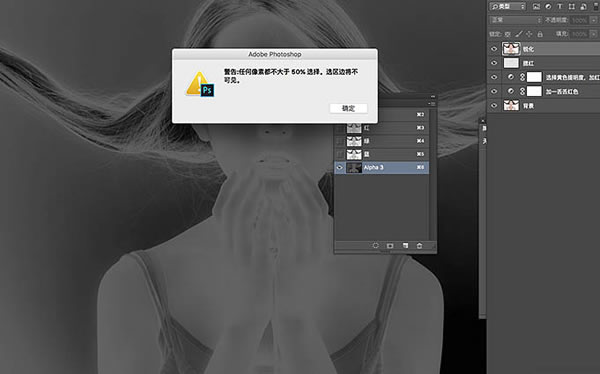Create new channel icon

[x=405, y=246]
